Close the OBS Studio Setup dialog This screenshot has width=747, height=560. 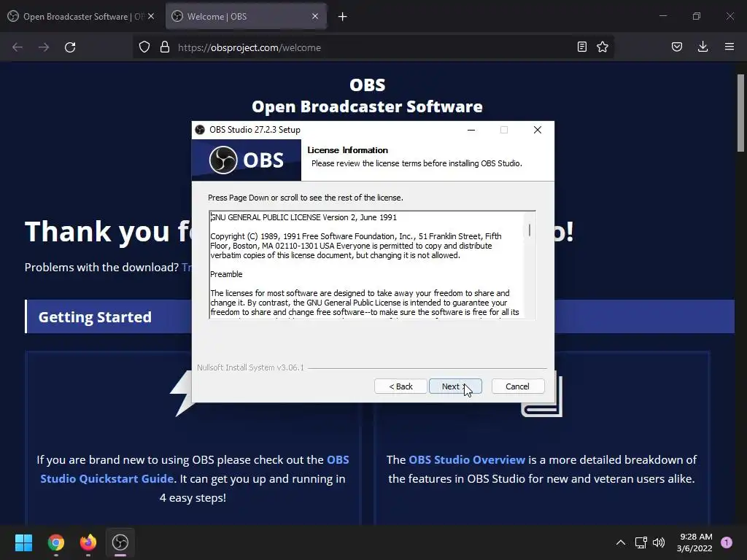538,130
